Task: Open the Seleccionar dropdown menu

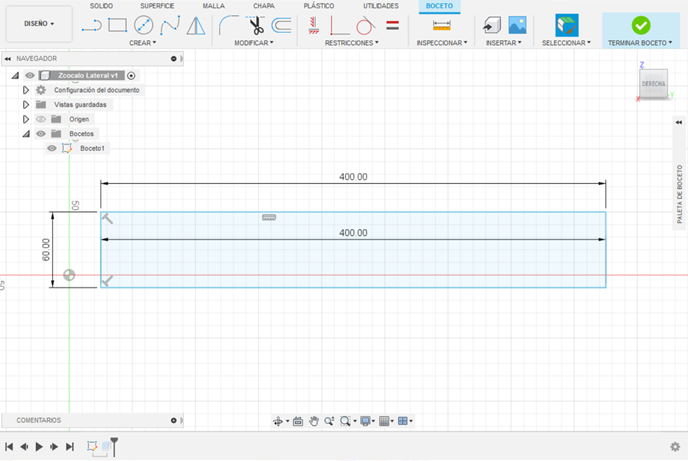Action: [x=566, y=43]
